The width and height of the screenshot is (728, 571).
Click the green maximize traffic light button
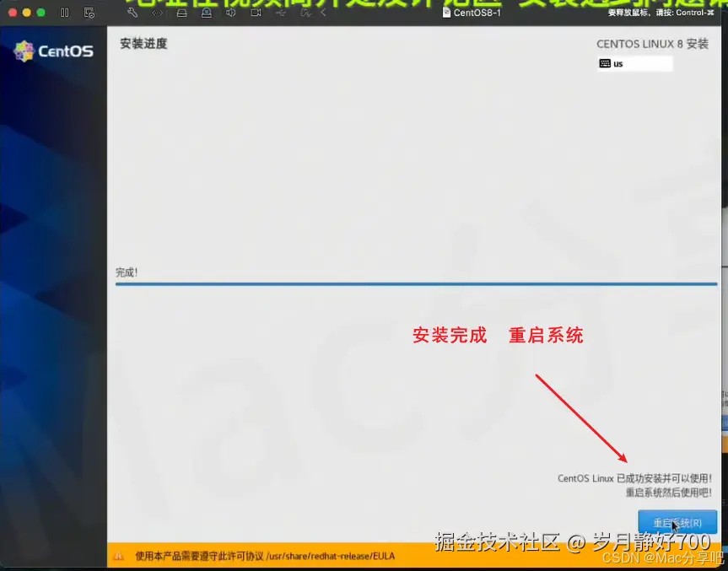39,13
